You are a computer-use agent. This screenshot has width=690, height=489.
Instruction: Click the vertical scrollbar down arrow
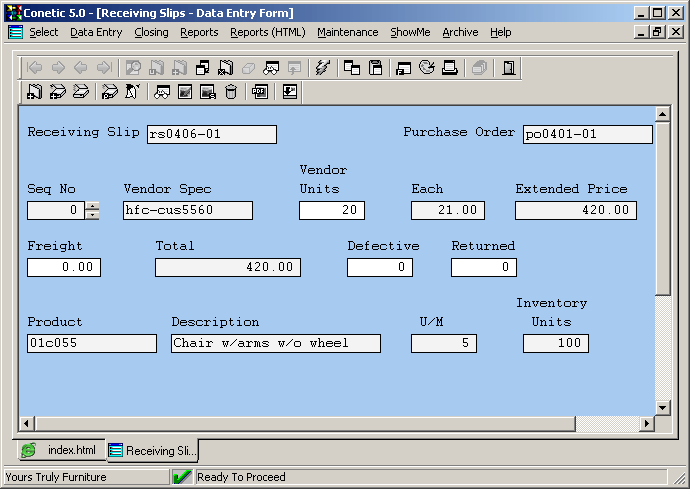coord(662,407)
